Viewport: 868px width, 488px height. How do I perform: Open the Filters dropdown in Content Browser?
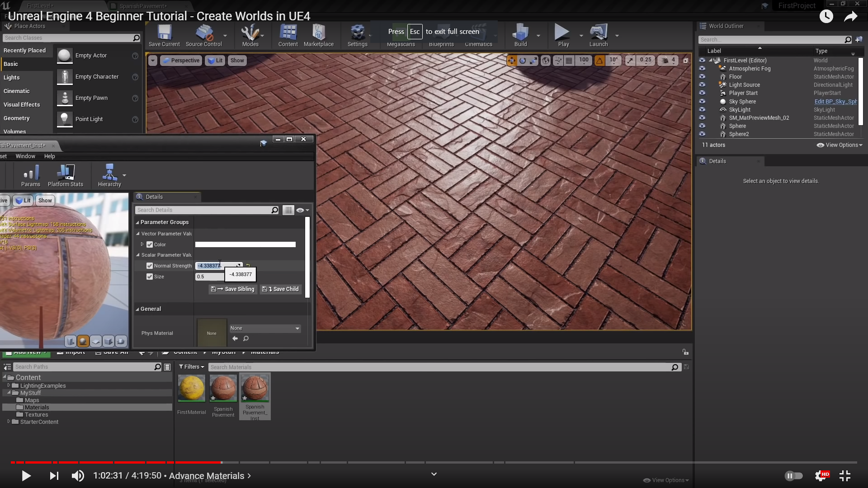[x=191, y=367]
